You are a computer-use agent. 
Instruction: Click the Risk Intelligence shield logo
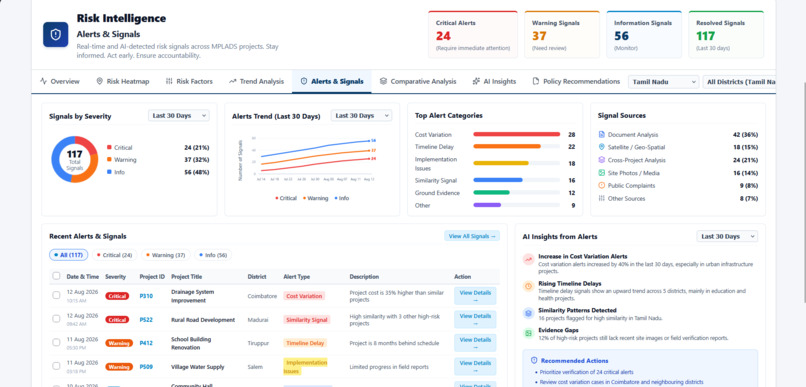coord(56,34)
